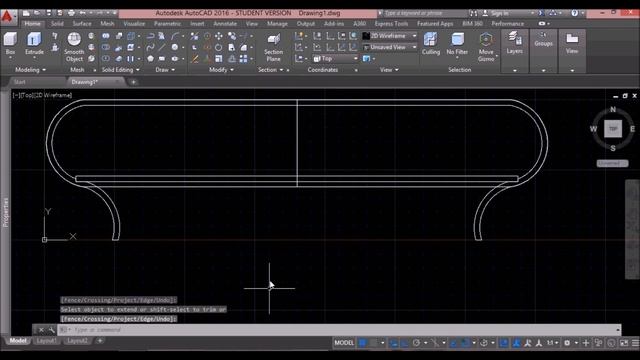The image size is (640, 360).
Task: Select the Line tool in Draw
Action: coord(162,47)
